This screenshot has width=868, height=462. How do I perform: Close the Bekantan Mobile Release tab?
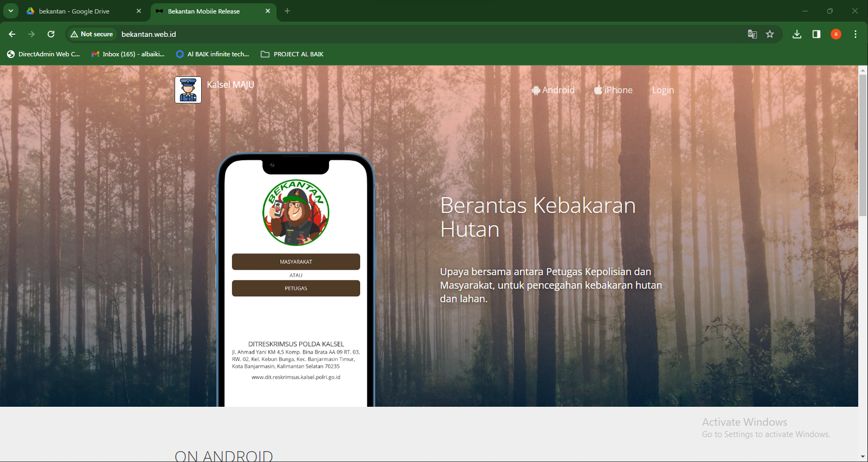[x=268, y=11]
